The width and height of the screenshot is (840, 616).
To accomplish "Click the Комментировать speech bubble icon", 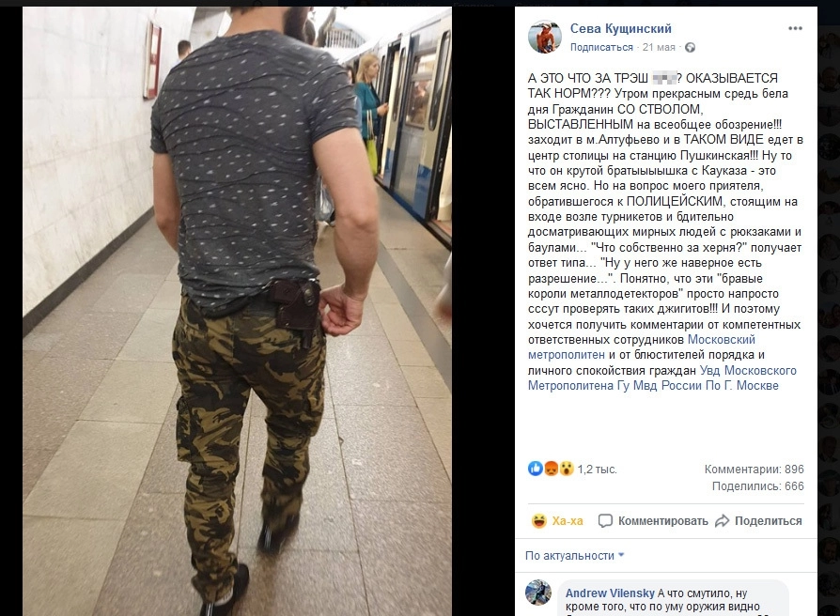I will tap(605, 521).
